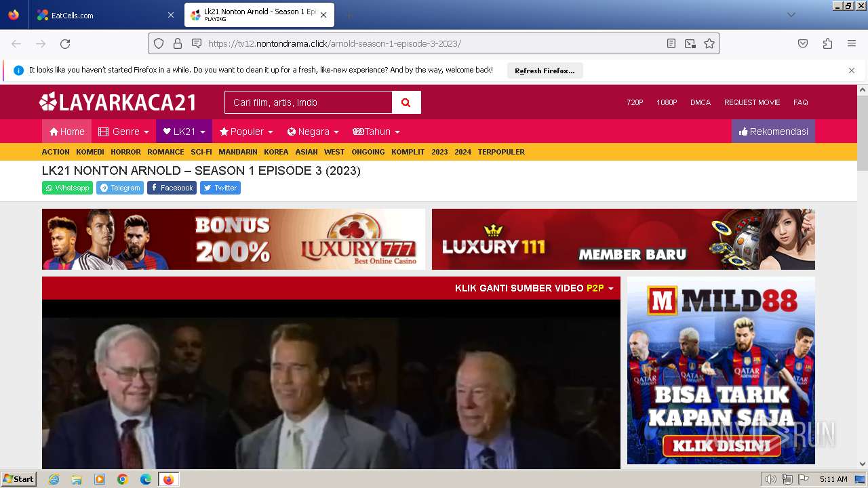Screen dimensions: 868x488
Task: Click the padlock site information icon
Action: point(178,43)
